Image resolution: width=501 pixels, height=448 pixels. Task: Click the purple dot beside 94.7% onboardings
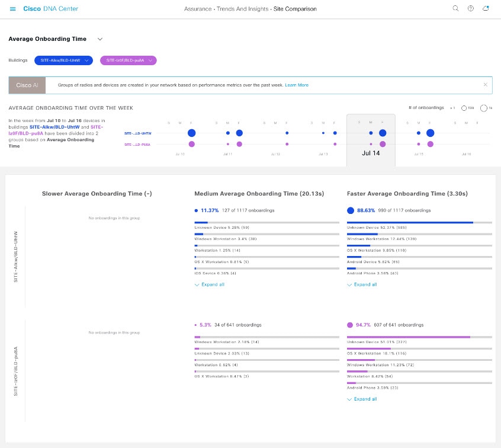click(x=351, y=325)
